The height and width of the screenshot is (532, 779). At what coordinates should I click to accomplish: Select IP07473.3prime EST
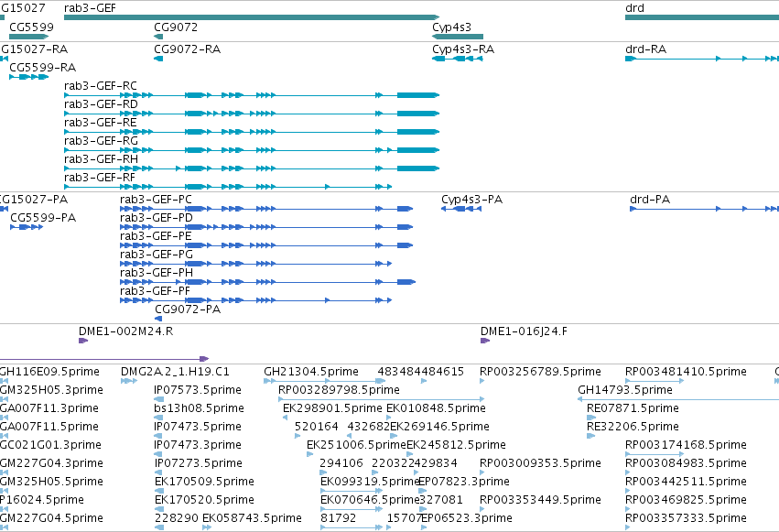tap(157, 454)
